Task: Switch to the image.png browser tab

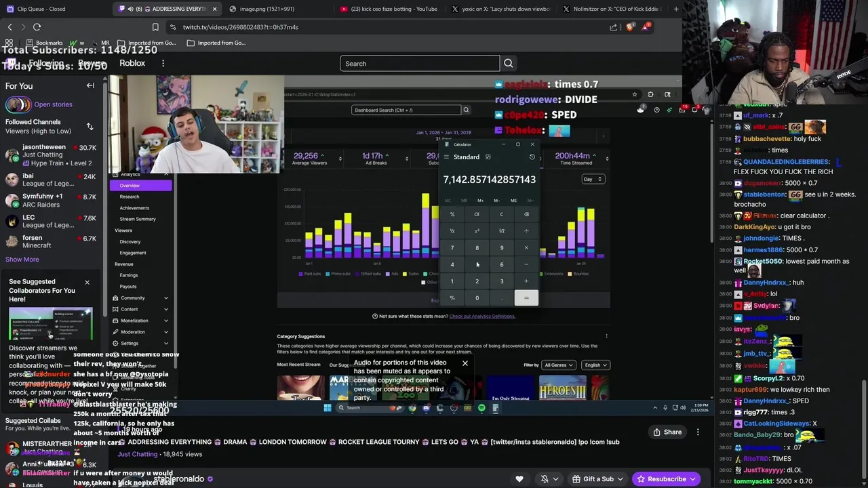Action: 267,9
